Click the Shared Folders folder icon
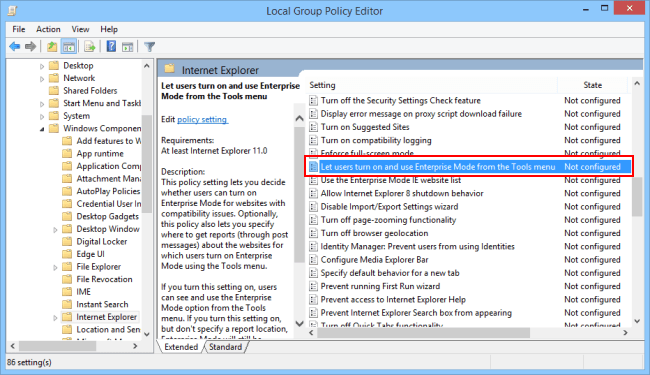Image resolution: width=650 pixels, height=375 pixels. click(x=54, y=90)
